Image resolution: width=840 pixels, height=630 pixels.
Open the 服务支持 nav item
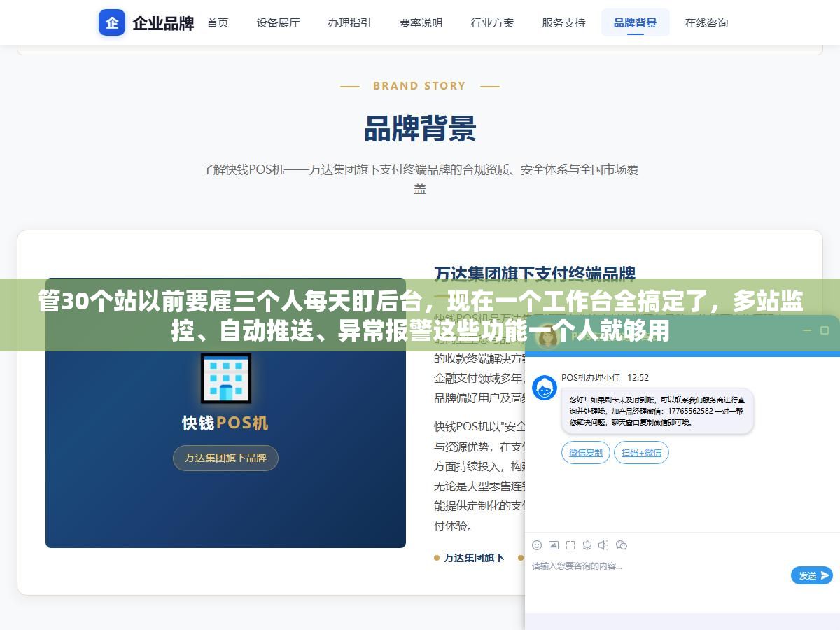point(563,22)
